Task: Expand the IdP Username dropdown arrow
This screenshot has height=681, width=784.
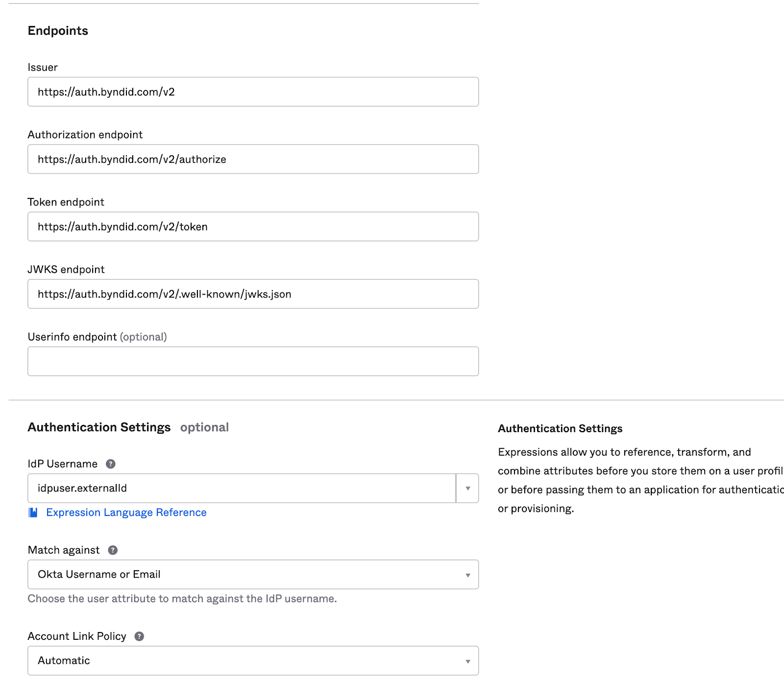Action: pos(467,488)
